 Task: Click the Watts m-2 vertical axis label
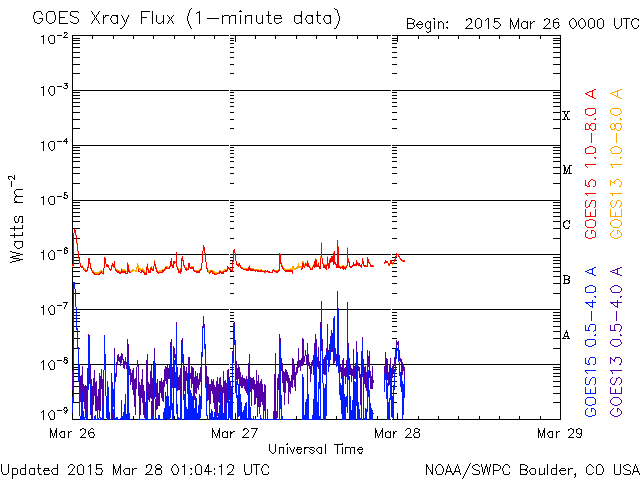tap(17, 219)
